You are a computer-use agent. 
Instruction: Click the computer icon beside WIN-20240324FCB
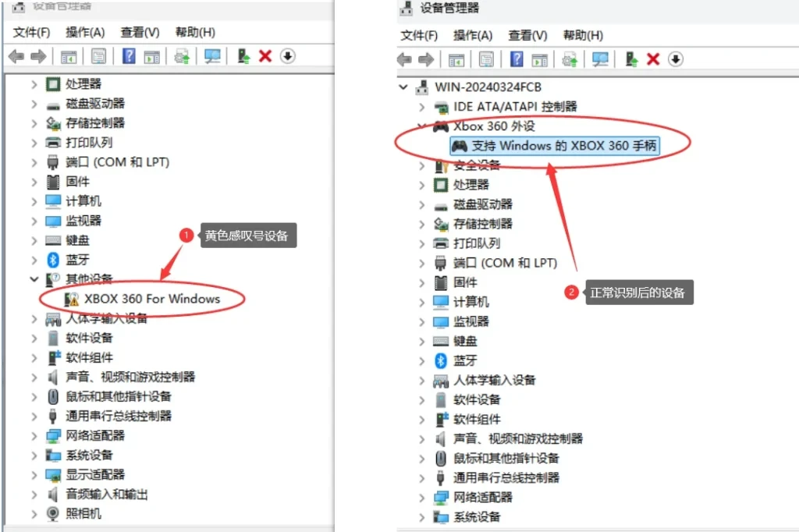422,87
